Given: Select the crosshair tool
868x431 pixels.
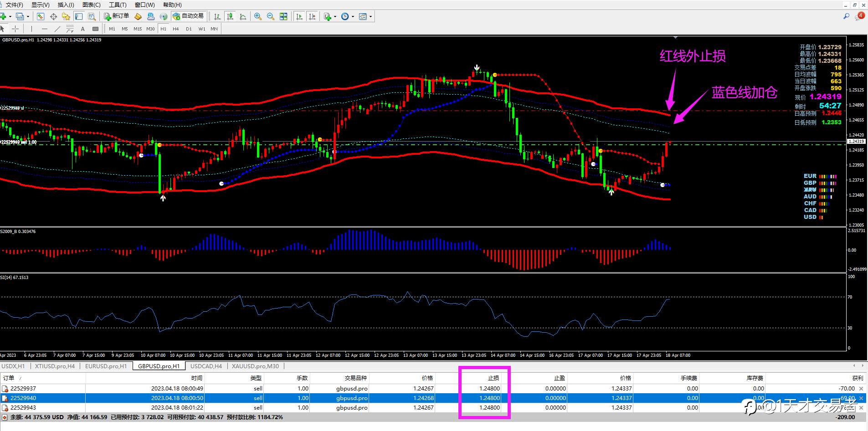Looking at the screenshot, I should click(x=15, y=29).
